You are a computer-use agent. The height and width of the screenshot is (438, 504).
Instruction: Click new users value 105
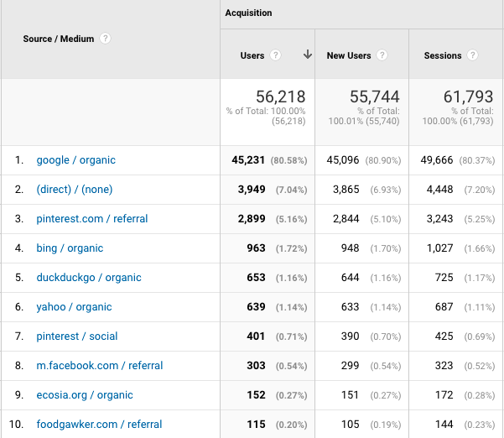pyautogui.click(x=350, y=425)
